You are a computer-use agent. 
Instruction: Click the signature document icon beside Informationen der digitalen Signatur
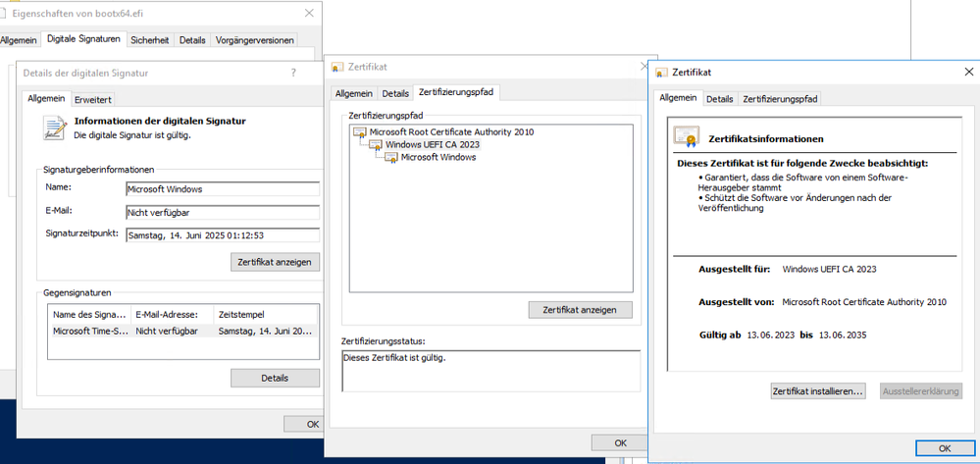click(55, 127)
